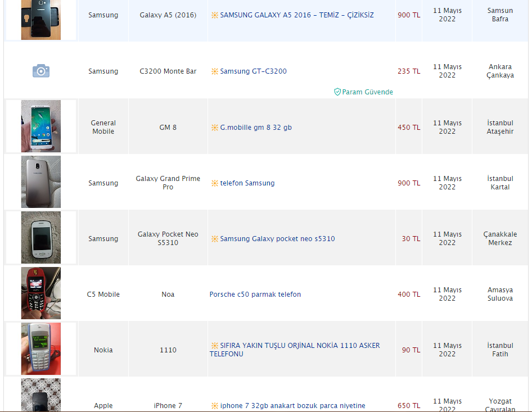Click the sun icon beside iphone 7 32gb

pos(215,406)
